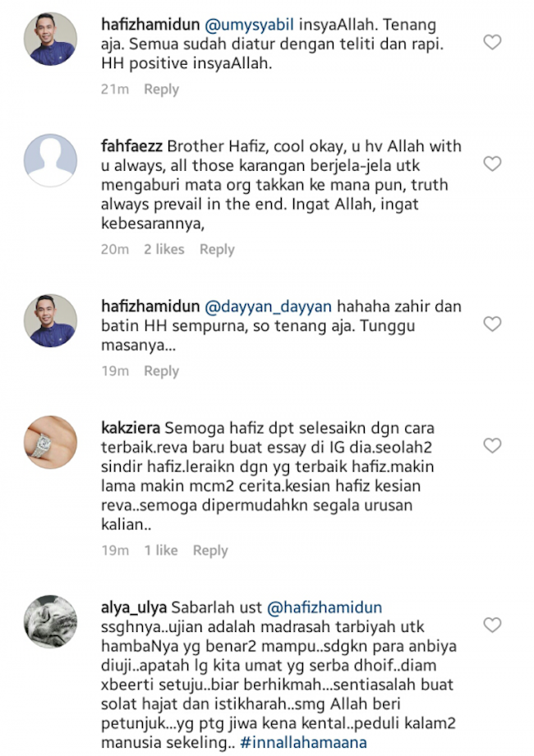Like hafizhamidun's reply to @umysyabil
Image resolution: width=534 pixels, height=756 pixels.
click(x=492, y=43)
